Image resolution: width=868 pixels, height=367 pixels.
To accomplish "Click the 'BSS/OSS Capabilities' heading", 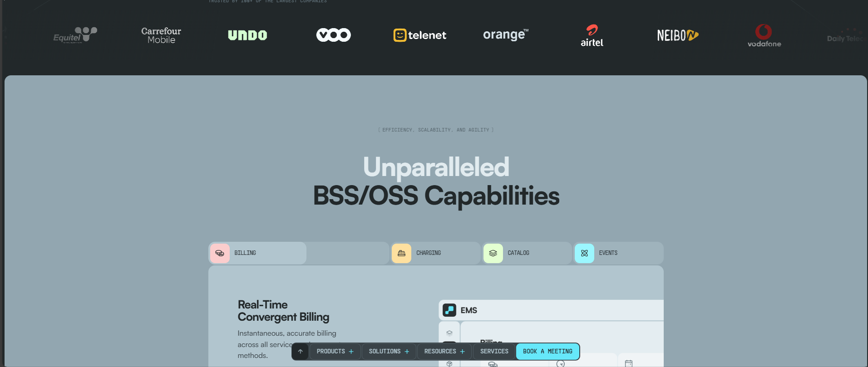I will click(436, 196).
